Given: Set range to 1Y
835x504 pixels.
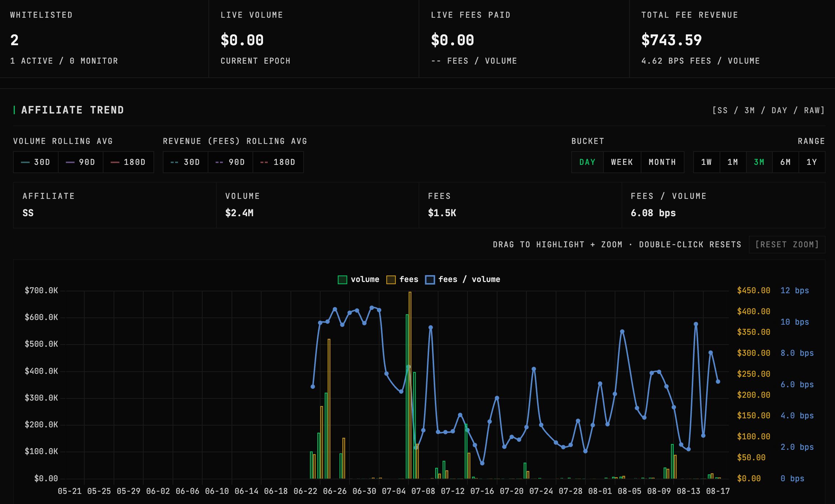Looking at the screenshot, I should tap(812, 162).
